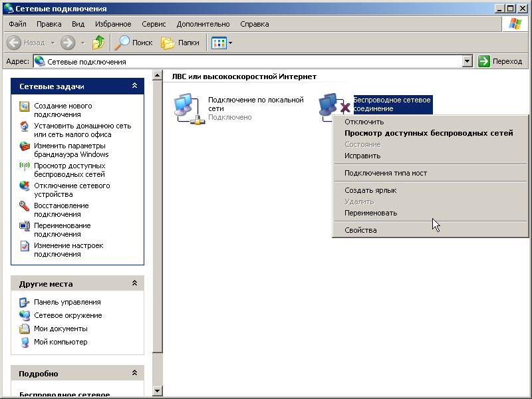
Task: Choose bold Просмотр доступных беспроводных сетей menu entry
Action: pyautogui.click(x=430, y=133)
